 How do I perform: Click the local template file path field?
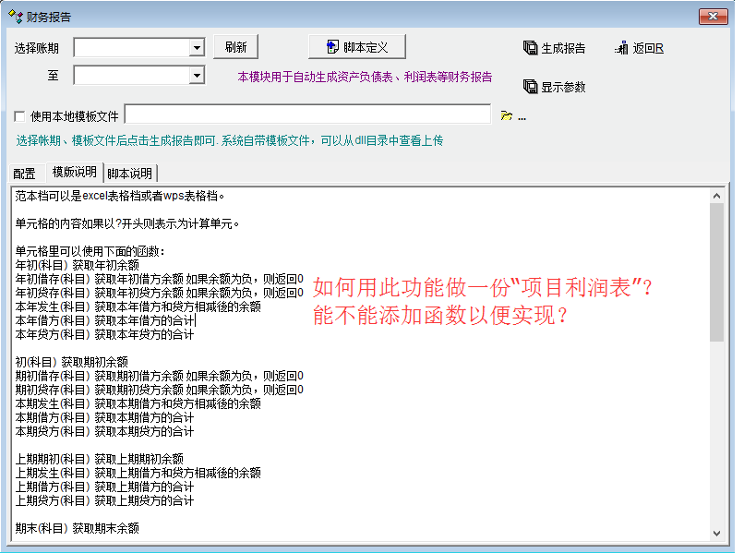307,114
